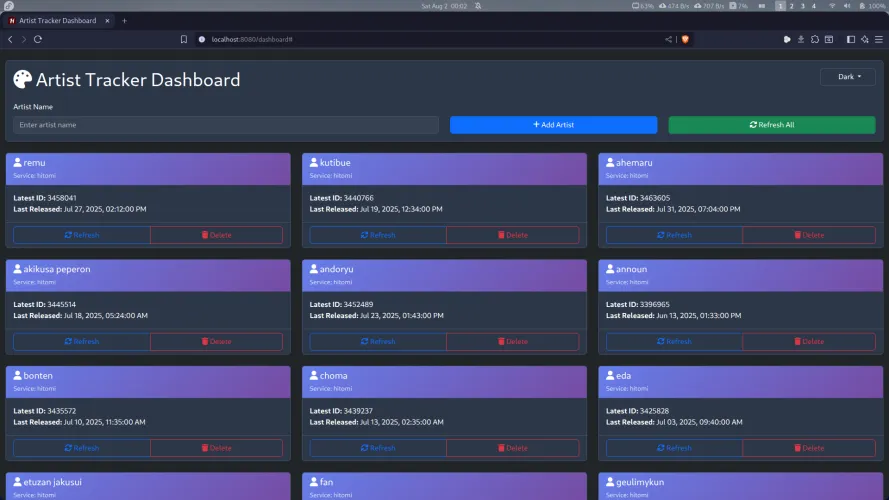Bookmark this page

click(184, 39)
